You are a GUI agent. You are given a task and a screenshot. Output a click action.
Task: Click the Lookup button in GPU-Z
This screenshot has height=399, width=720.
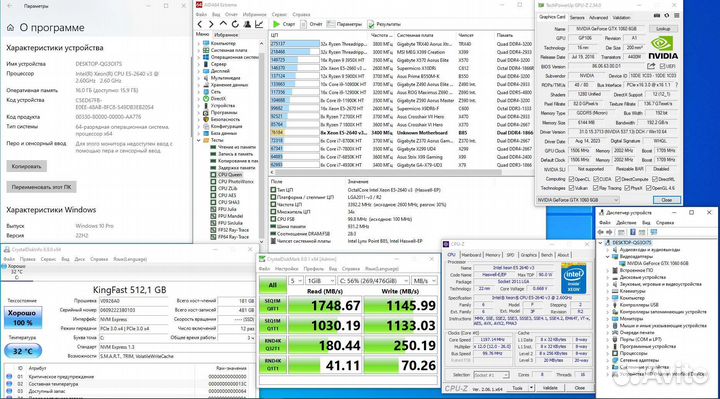(663, 29)
